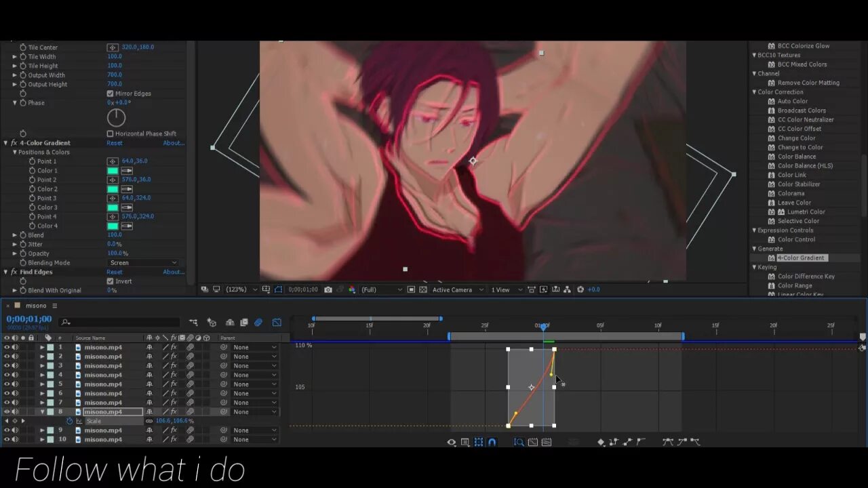Toggle the Find Edges Invert checkbox
The width and height of the screenshot is (868, 488).
click(110, 281)
